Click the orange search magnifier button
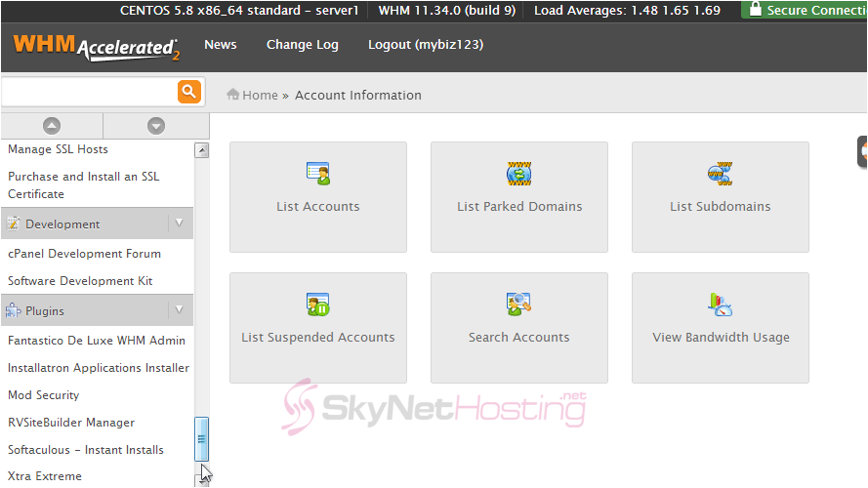Screen dimensions: 868x488 [188, 92]
